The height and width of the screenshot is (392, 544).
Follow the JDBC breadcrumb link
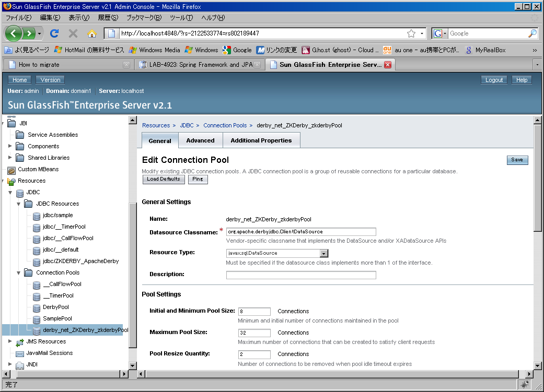pyautogui.click(x=187, y=125)
